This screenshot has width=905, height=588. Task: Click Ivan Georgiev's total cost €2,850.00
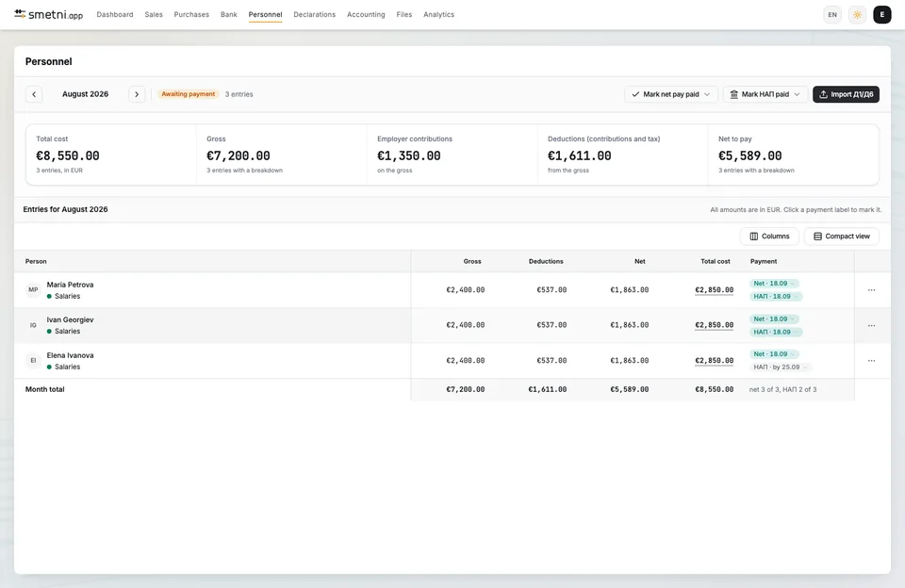click(x=714, y=325)
